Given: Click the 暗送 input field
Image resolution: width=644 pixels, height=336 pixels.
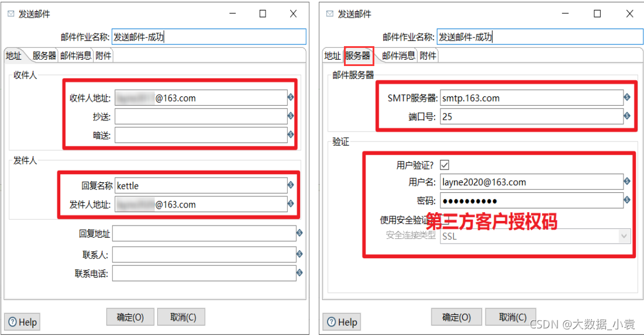Looking at the screenshot, I should [x=201, y=135].
